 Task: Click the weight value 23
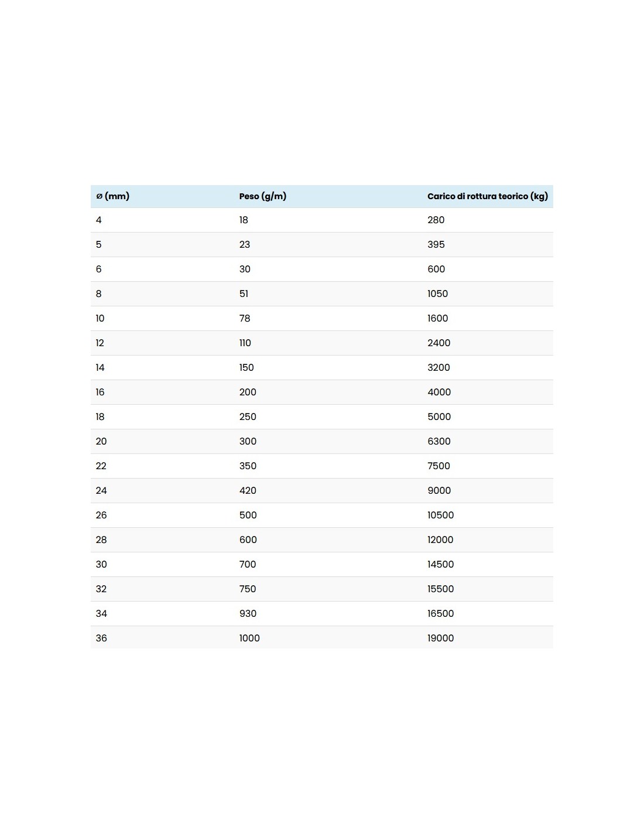[x=245, y=245]
